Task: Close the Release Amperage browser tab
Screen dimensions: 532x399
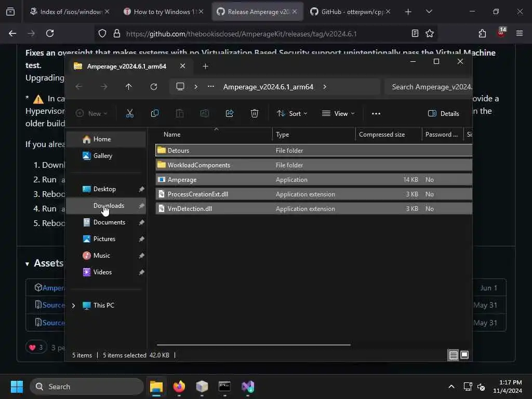Action: 295,11
